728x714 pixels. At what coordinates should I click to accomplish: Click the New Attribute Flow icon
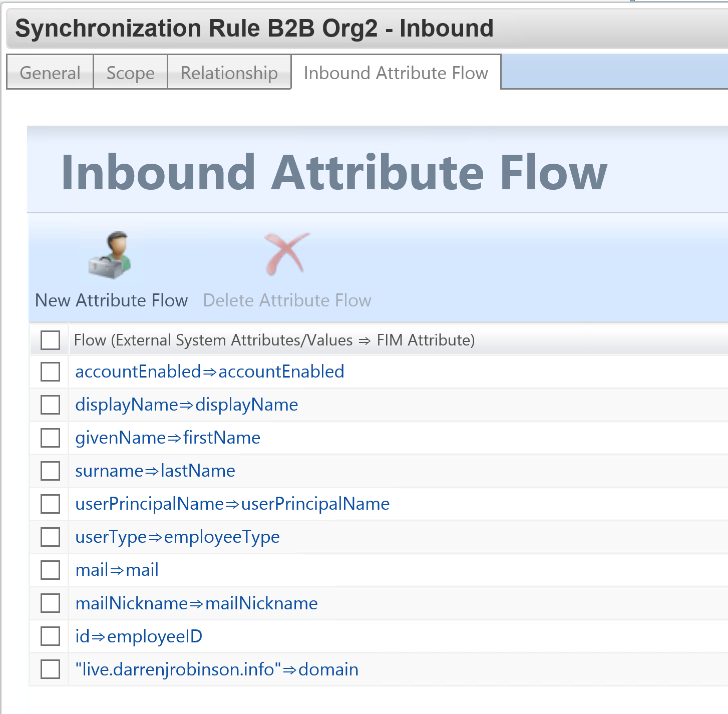(x=110, y=255)
